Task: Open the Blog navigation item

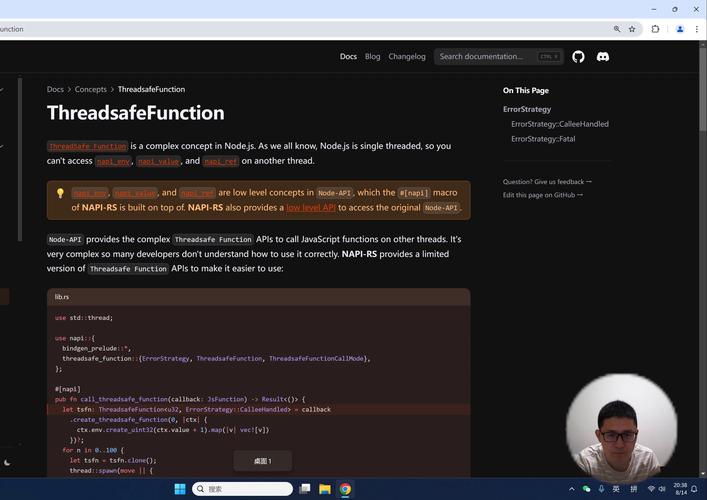Action: [372, 57]
